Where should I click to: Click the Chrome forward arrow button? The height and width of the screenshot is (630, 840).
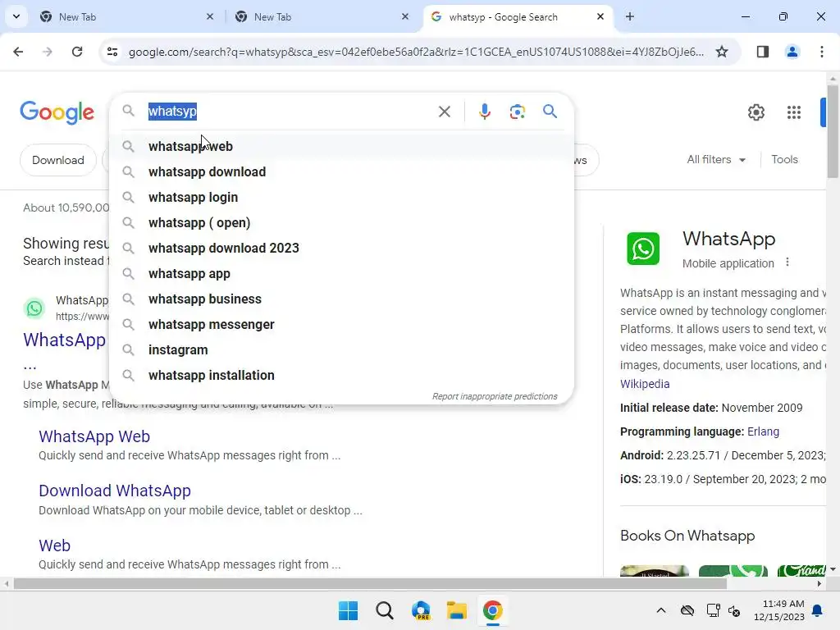48,52
